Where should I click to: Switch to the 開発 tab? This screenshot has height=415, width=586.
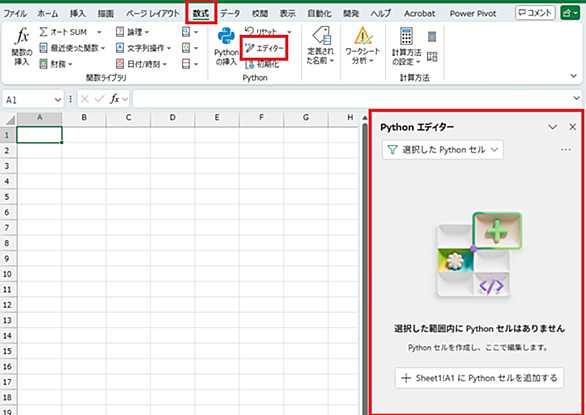click(x=351, y=14)
